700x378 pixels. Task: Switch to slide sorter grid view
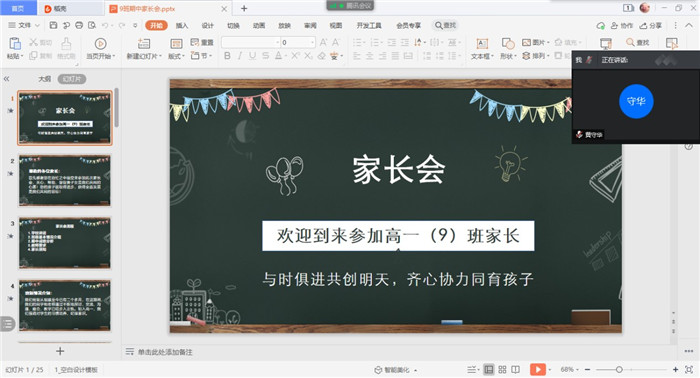[502, 370]
